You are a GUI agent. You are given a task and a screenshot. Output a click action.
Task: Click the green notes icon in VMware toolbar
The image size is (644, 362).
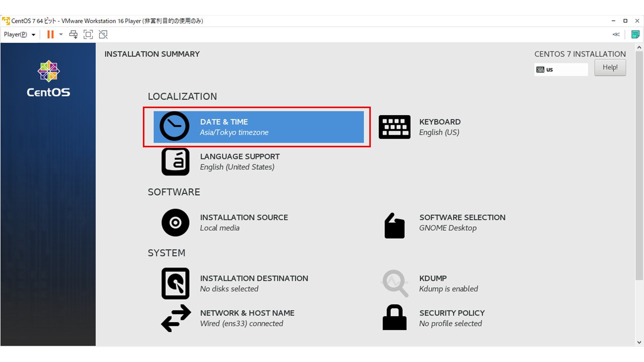pyautogui.click(x=635, y=34)
